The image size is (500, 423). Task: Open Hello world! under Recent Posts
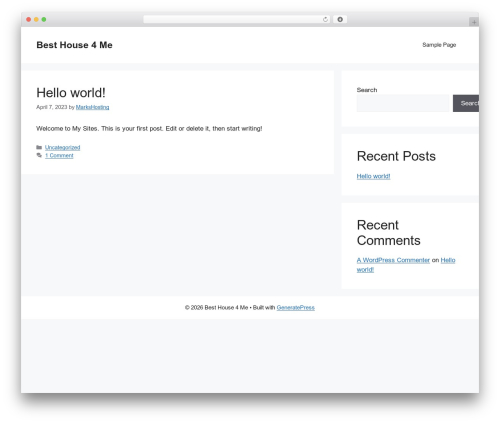(373, 176)
